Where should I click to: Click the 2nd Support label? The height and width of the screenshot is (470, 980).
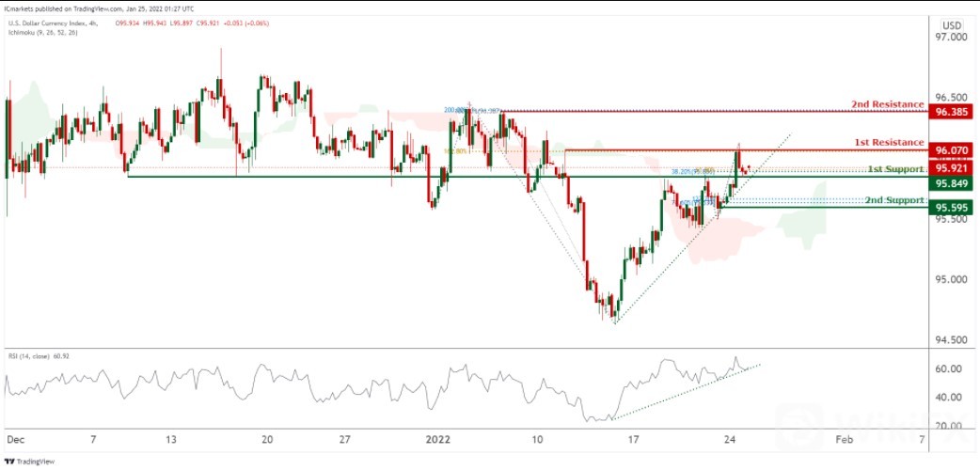[893, 200]
